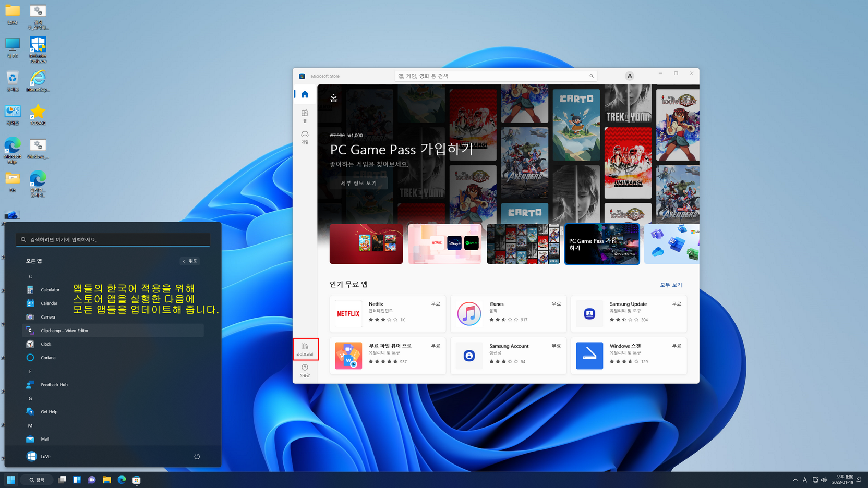Open the Start menu power options
The image size is (868, 488).
(x=197, y=456)
